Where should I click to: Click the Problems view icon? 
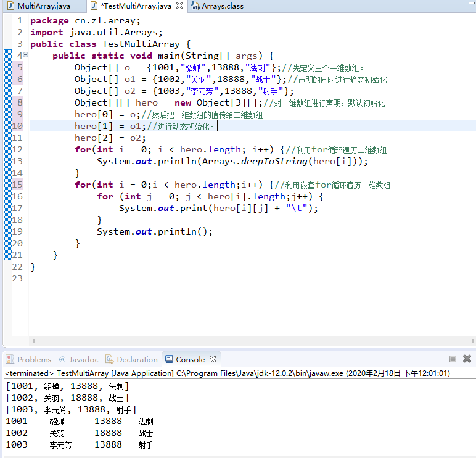[x=10, y=359]
